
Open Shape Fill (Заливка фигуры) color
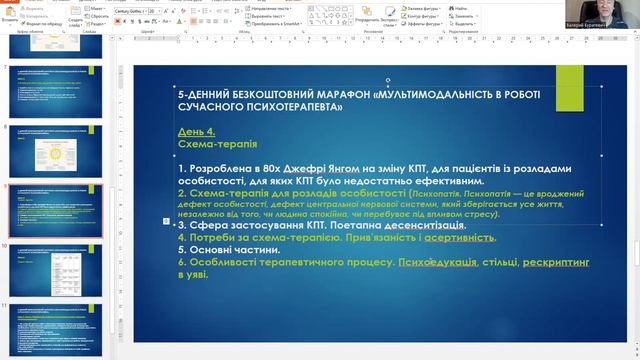pos(420,9)
